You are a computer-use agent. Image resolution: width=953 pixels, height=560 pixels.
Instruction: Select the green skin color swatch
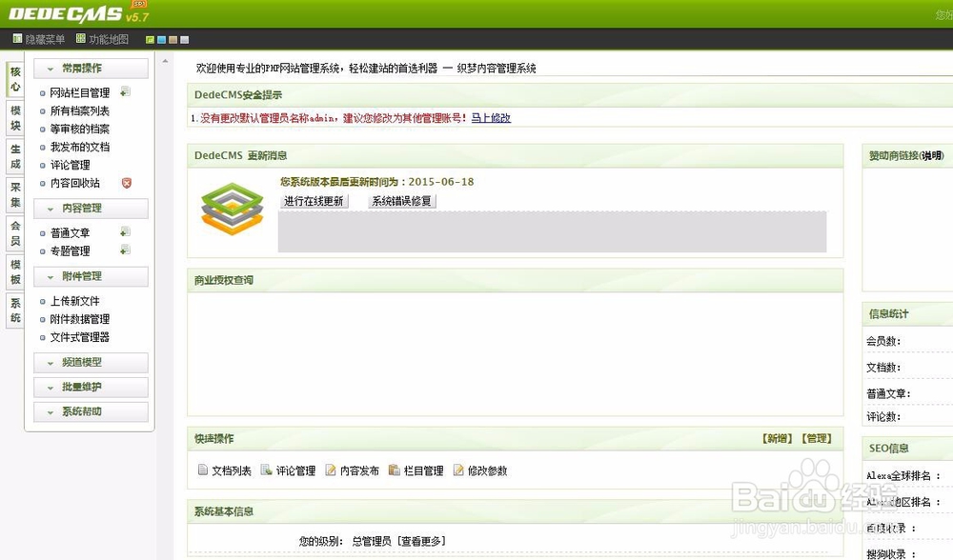[x=150, y=40]
